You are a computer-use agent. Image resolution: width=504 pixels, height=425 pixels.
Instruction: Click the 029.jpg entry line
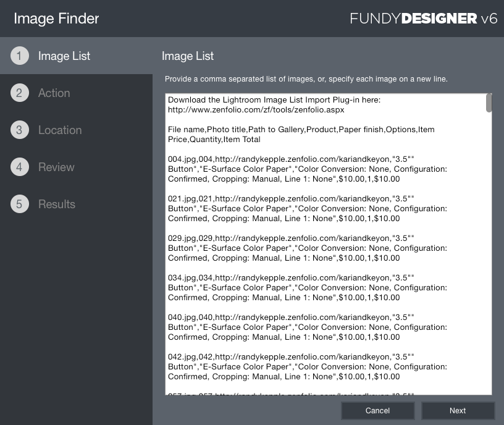(291, 238)
